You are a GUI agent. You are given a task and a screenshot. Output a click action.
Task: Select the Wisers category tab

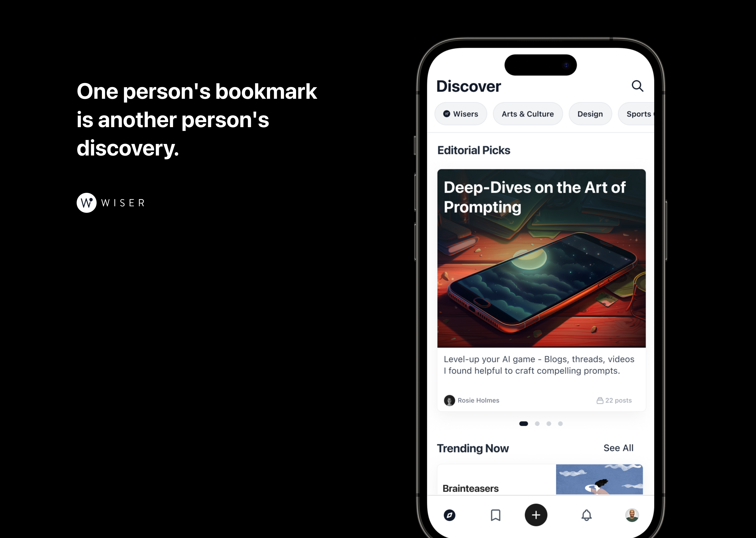[x=461, y=114]
